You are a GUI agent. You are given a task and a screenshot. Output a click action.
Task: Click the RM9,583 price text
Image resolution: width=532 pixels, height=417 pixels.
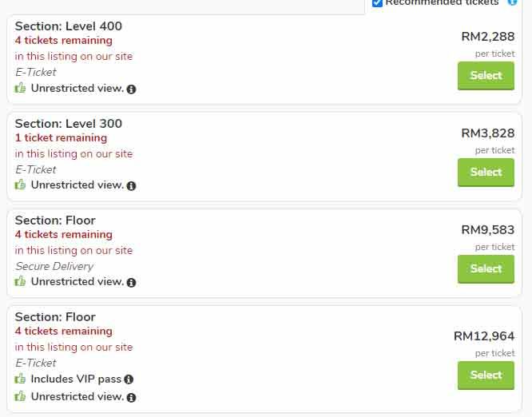pyautogui.click(x=487, y=230)
